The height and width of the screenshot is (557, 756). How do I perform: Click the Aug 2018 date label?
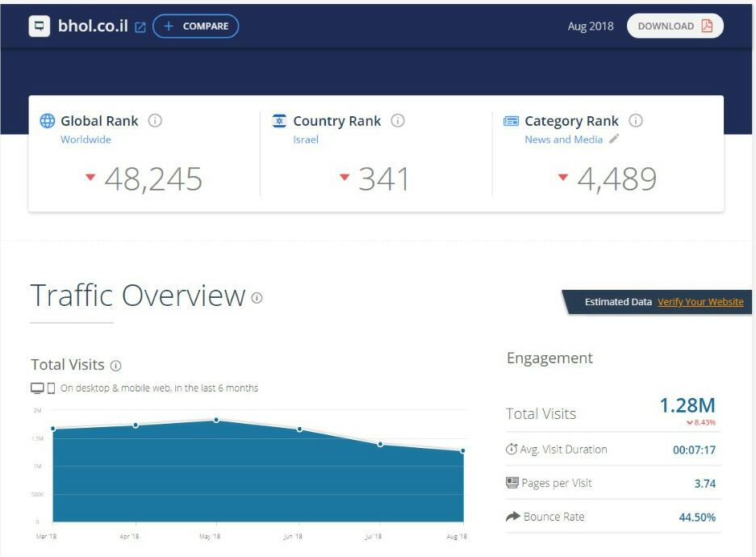(x=591, y=26)
